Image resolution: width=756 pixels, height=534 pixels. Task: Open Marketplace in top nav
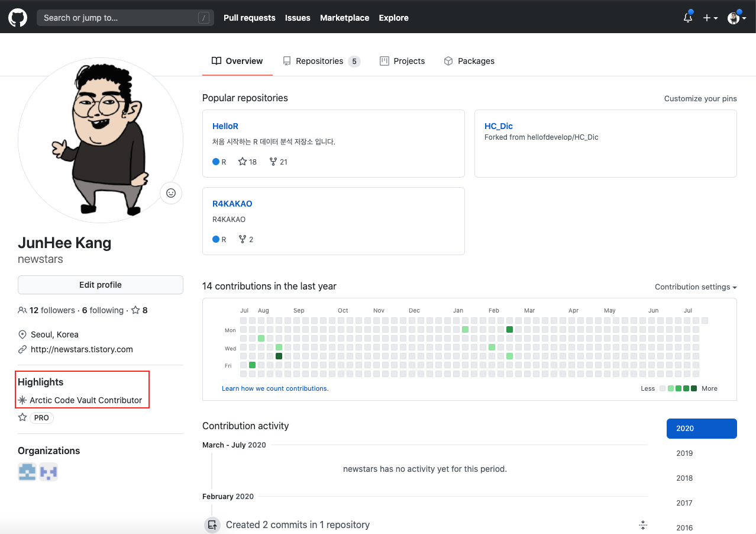point(345,18)
